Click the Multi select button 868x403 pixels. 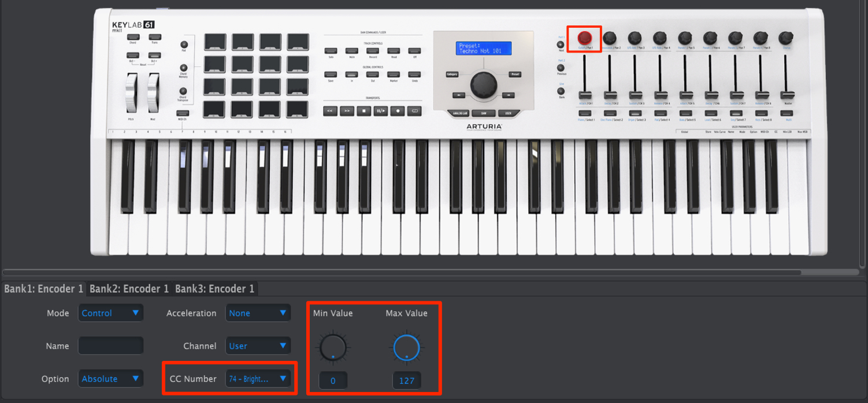point(786,113)
